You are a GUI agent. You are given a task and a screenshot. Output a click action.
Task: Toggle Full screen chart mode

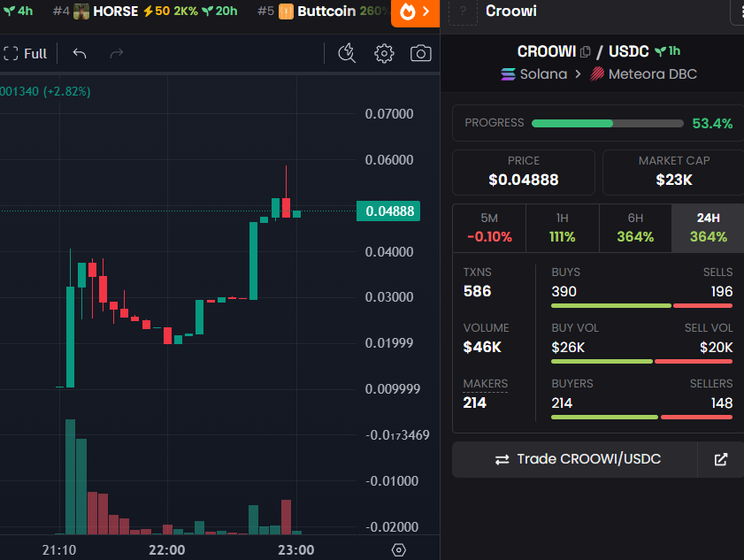[x=25, y=54]
